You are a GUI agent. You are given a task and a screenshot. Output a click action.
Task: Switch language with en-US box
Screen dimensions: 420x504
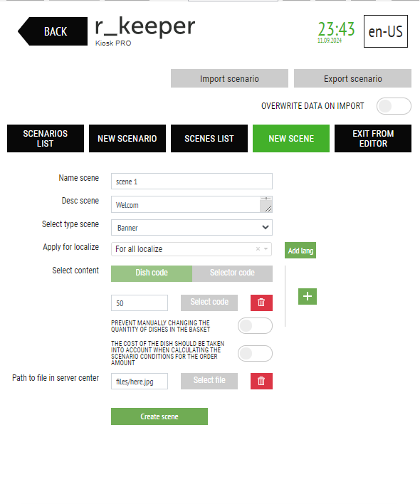[386, 31]
